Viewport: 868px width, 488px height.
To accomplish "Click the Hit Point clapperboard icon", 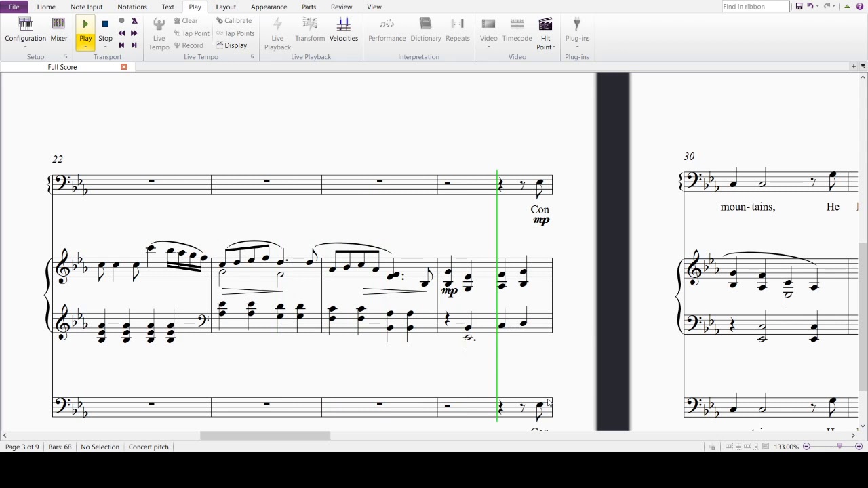I will pos(545,25).
